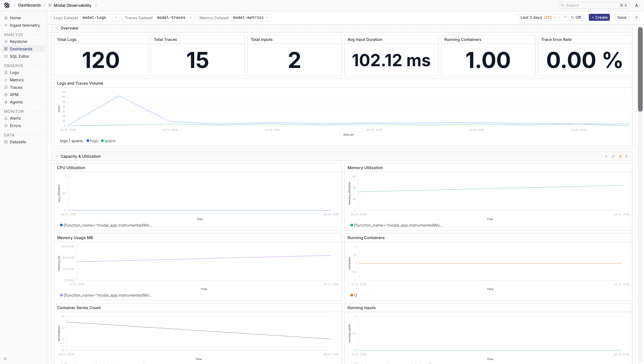This screenshot has height=364, width=644.
Task: Click the APM sidebar icon
Action: pos(6,95)
